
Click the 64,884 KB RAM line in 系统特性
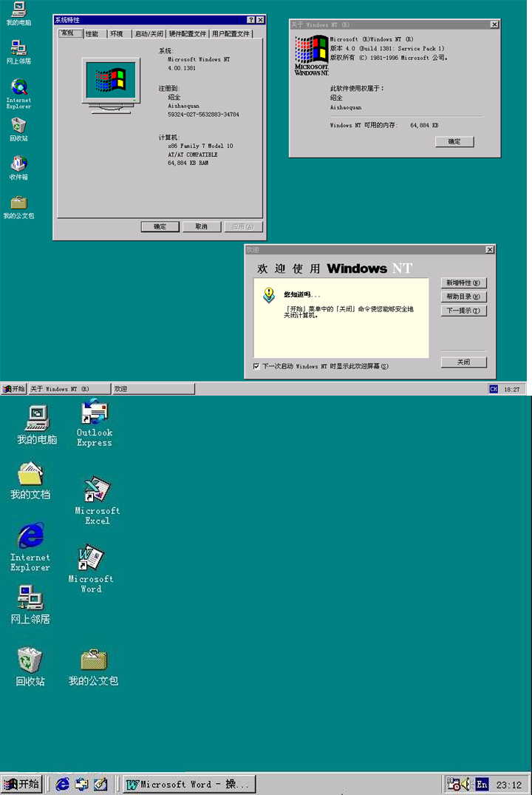pos(188,163)
